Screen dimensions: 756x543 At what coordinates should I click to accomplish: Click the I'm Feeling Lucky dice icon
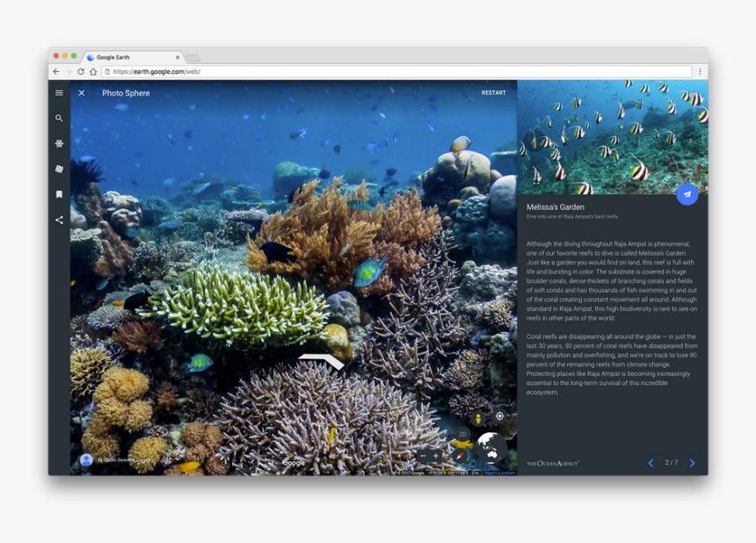pos(59,169)
